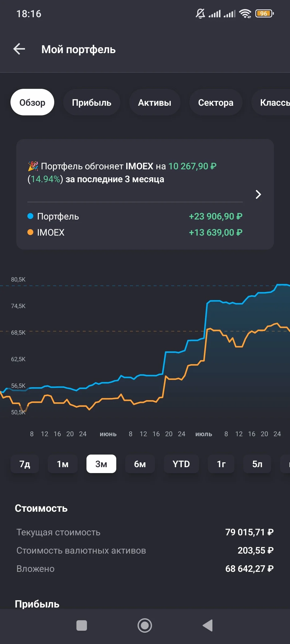The image size is (290, 644).
Task: Tap the party popper emoji
Action: pos(33,166)
